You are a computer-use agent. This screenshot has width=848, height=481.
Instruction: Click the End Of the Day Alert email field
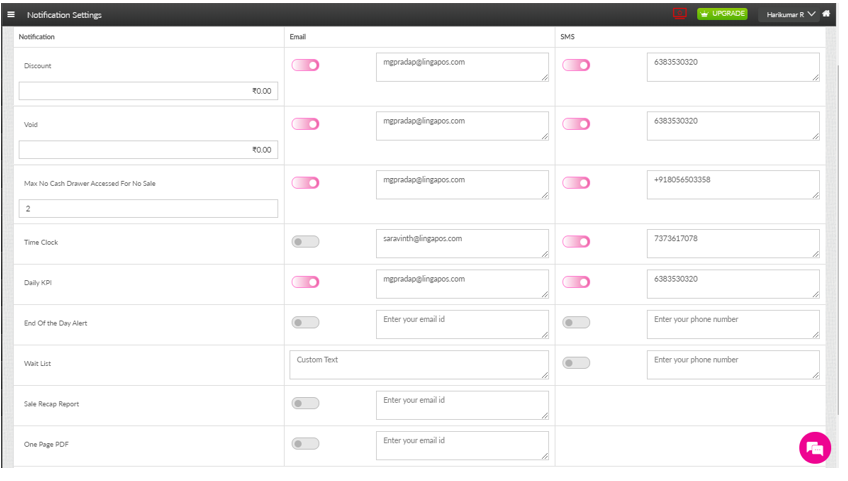tap(462, 324)
